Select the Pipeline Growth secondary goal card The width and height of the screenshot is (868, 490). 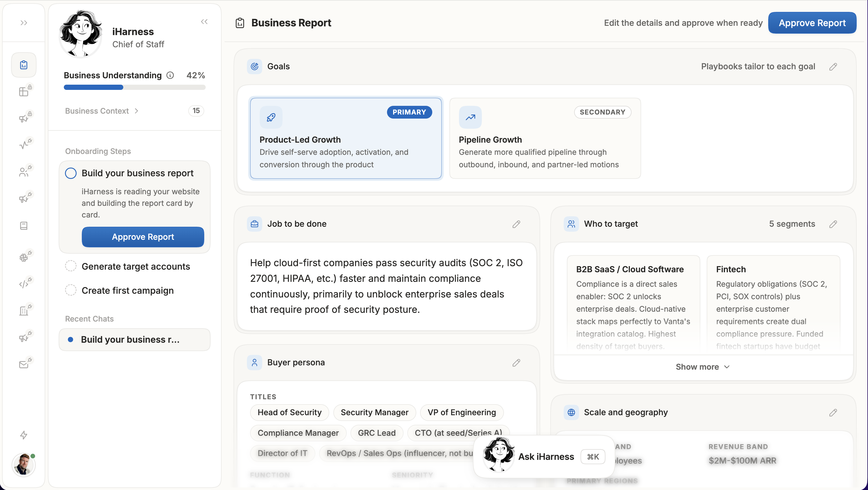tap(545, 138)
